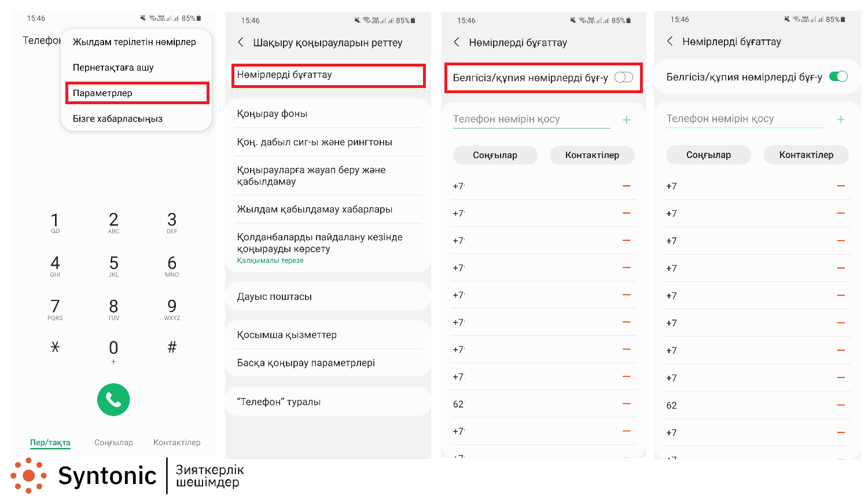This screenshot has width=868, height=499.
Task: Select Пернетақтаға ашу in the popup menu
Action: click(x=113, y=67)
